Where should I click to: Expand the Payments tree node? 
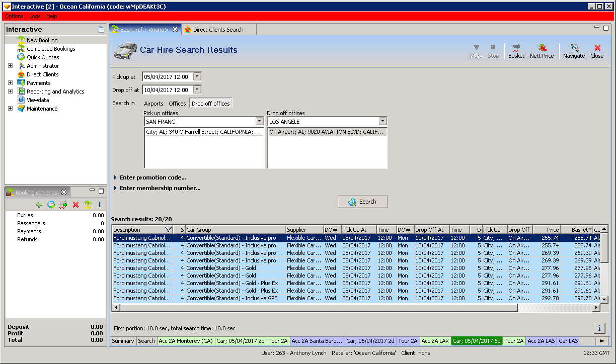click(x=10, y=83)
